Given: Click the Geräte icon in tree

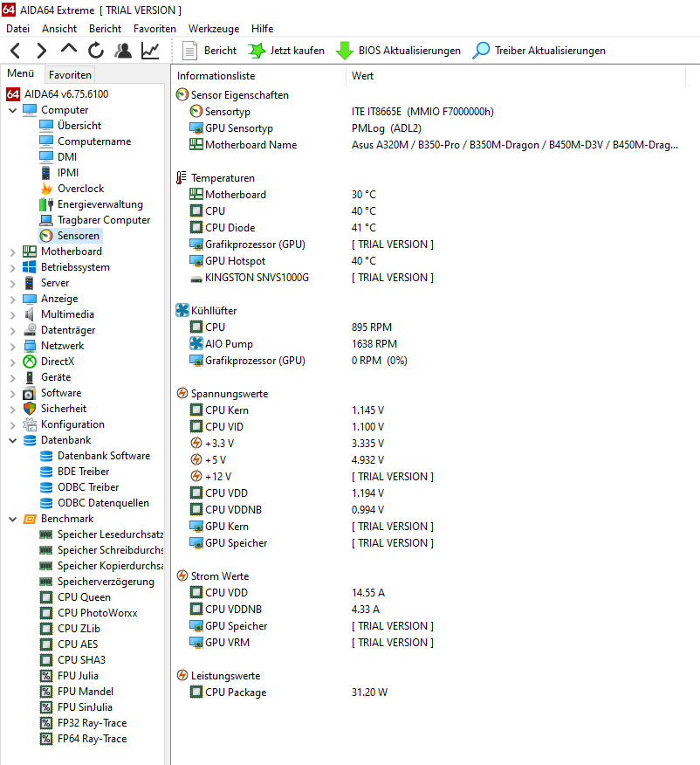Looking at the screenshot, I should pyautogui.click(x=30, y=377).
